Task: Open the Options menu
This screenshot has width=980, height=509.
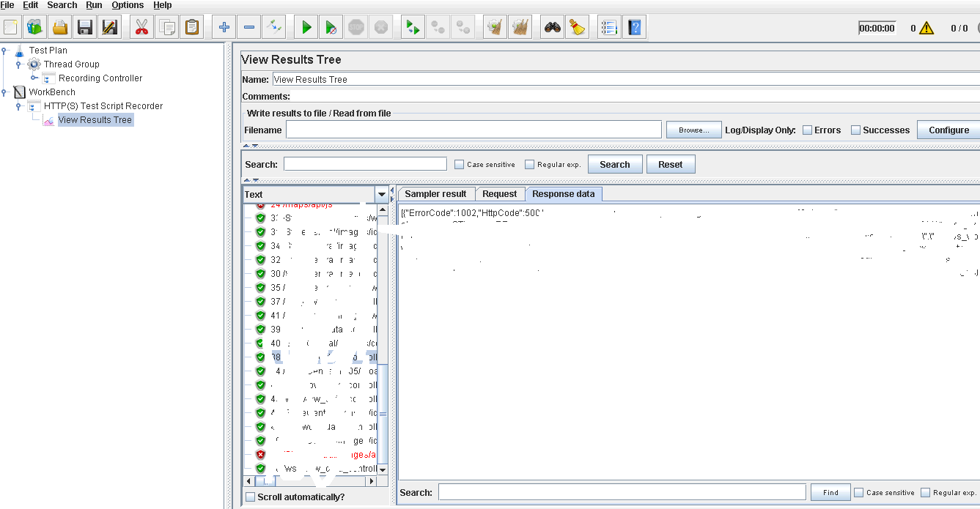Action: pyautogui.click(x=128, y=5)
